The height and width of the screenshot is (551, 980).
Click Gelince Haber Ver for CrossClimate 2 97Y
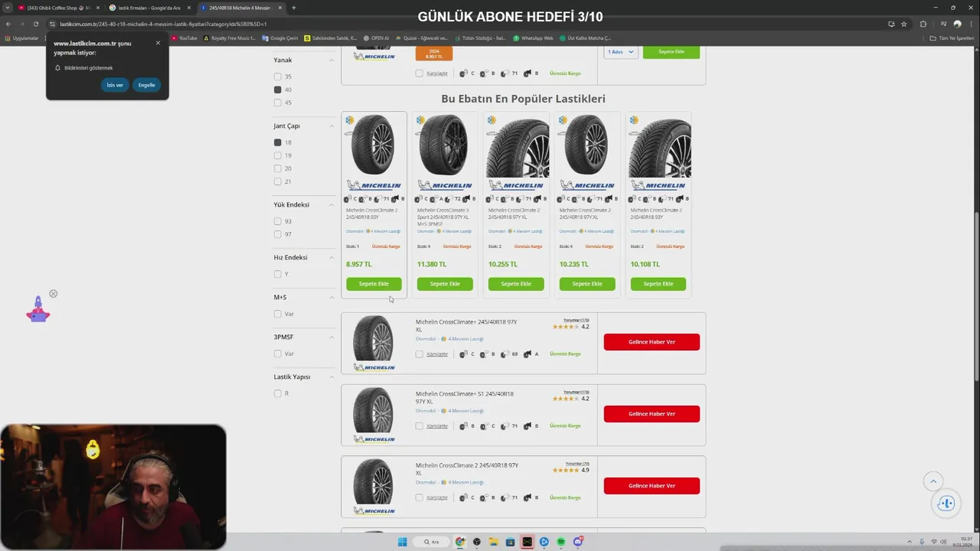652,486
